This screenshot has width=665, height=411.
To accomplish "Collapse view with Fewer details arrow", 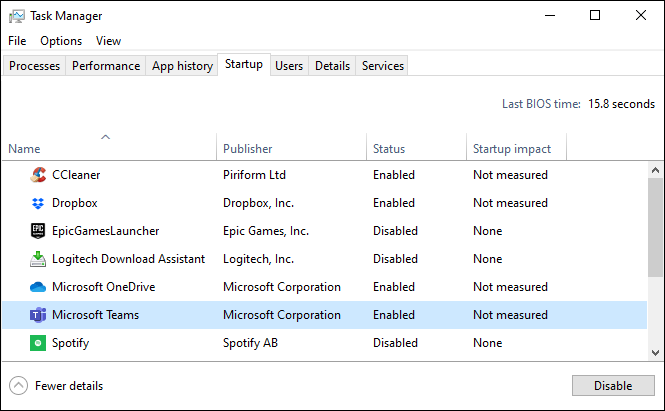I will [x=18, y=386].
